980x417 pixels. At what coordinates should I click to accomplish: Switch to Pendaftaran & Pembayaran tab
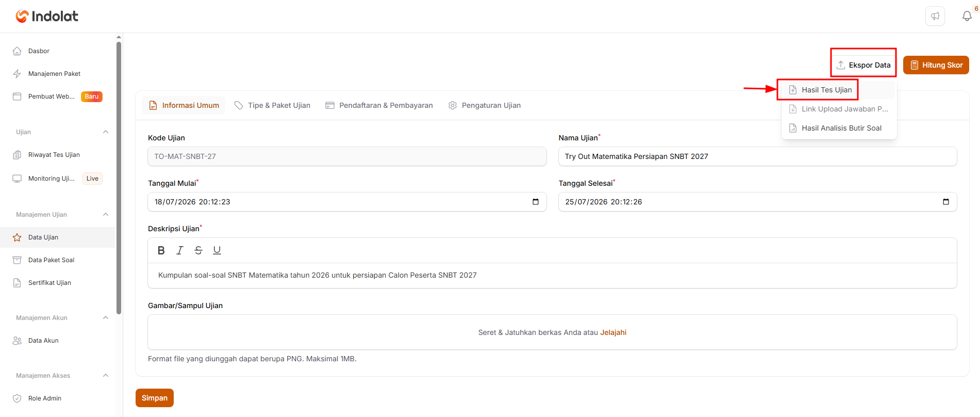[379, 105]
